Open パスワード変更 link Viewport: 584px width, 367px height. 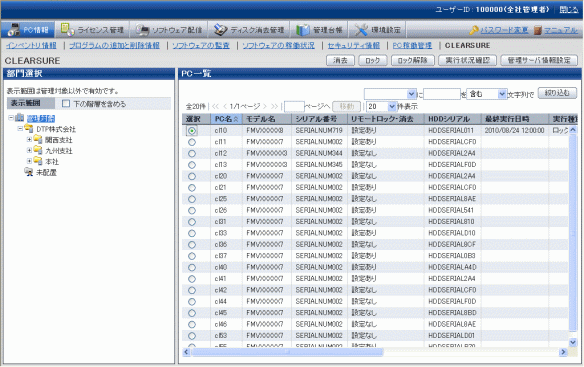[504, 30]
